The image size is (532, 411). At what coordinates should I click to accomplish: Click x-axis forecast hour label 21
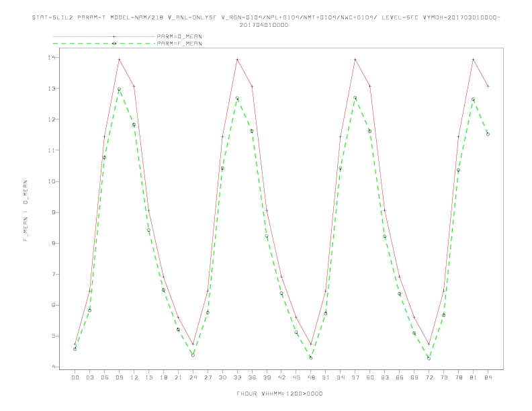(x=178, y=377)
